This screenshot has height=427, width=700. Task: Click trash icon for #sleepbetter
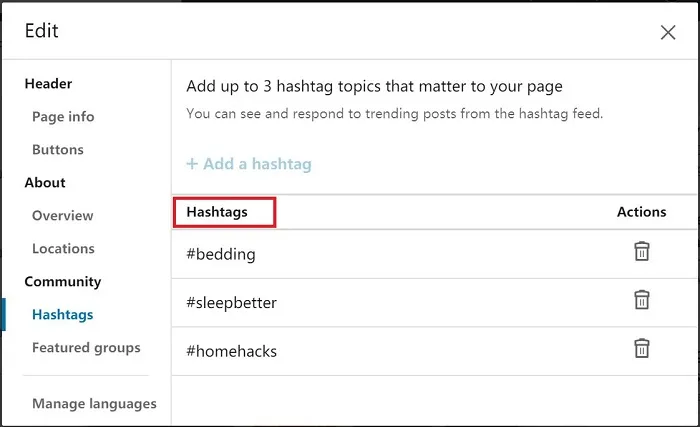click(642, 300)
